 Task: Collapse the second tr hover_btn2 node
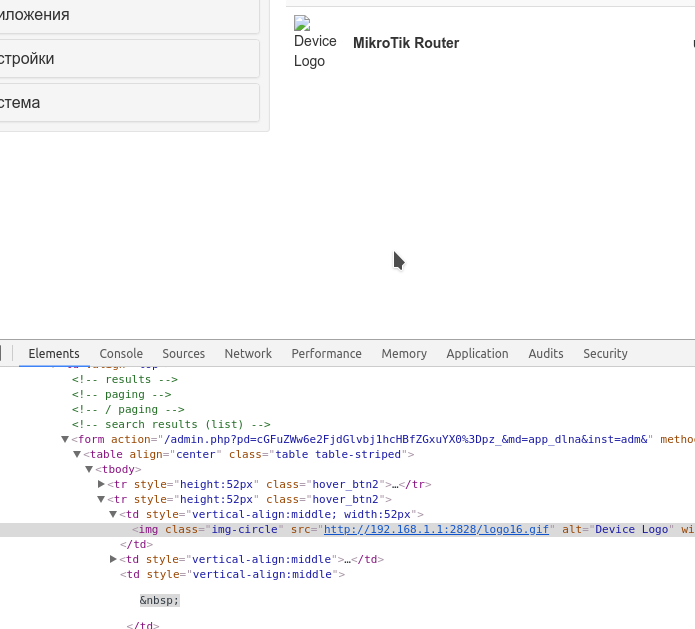(101, 499)
